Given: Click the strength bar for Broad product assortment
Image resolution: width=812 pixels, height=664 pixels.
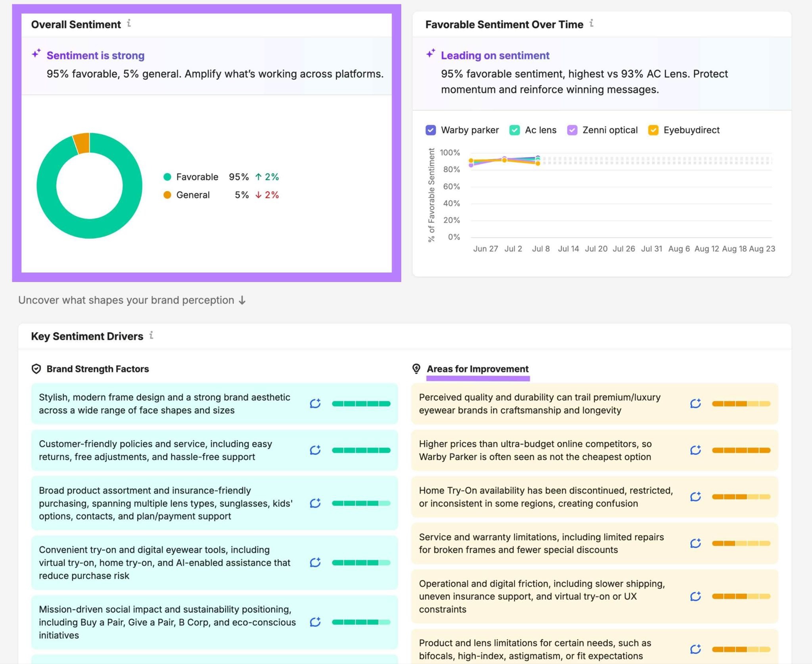Looking at the screenshot, I should pyautogui.click(x=361, y=503).
